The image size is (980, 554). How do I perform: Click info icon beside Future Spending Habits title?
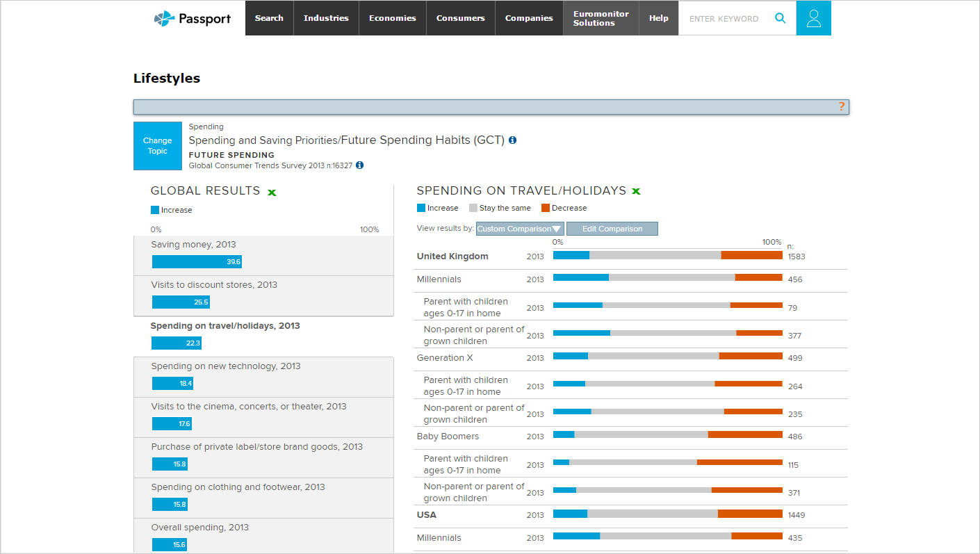513,140
